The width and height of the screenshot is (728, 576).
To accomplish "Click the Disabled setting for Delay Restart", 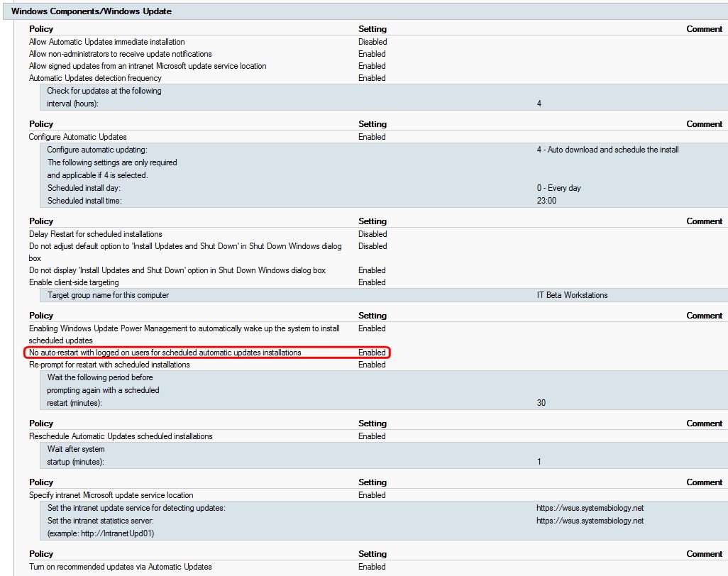I will [373, 234].
